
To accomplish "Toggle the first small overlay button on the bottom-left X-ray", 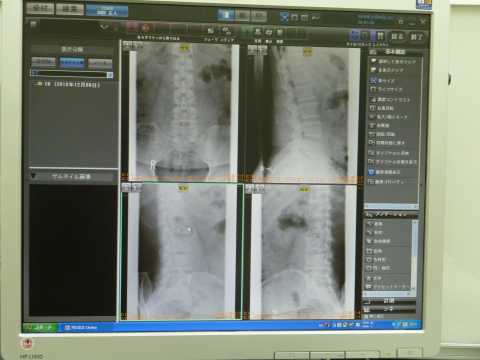I will pos(126,188).
